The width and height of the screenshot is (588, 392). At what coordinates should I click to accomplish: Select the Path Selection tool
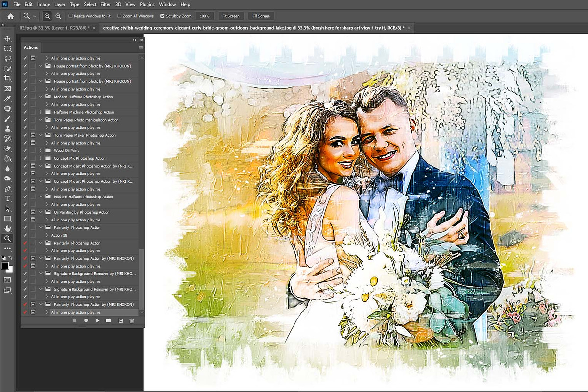[7, 209]
